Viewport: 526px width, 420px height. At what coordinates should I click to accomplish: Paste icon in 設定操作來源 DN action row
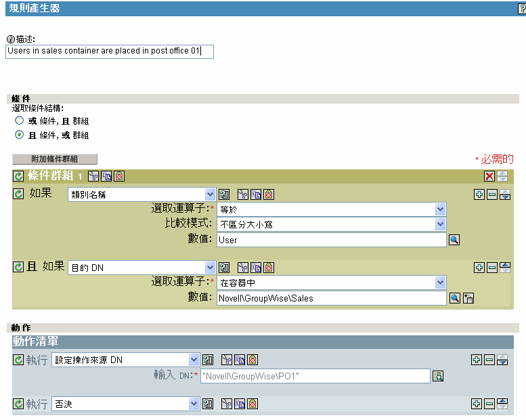click(253, 360)
